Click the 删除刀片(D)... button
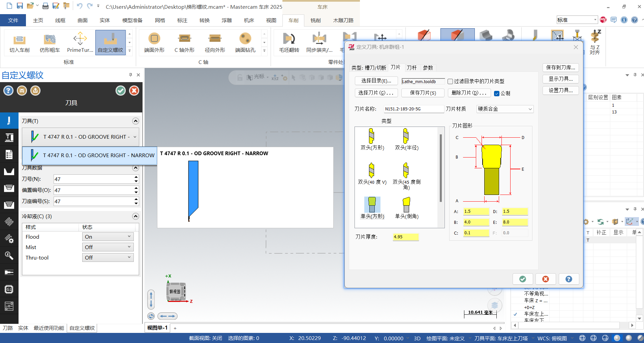 (469, 93)
